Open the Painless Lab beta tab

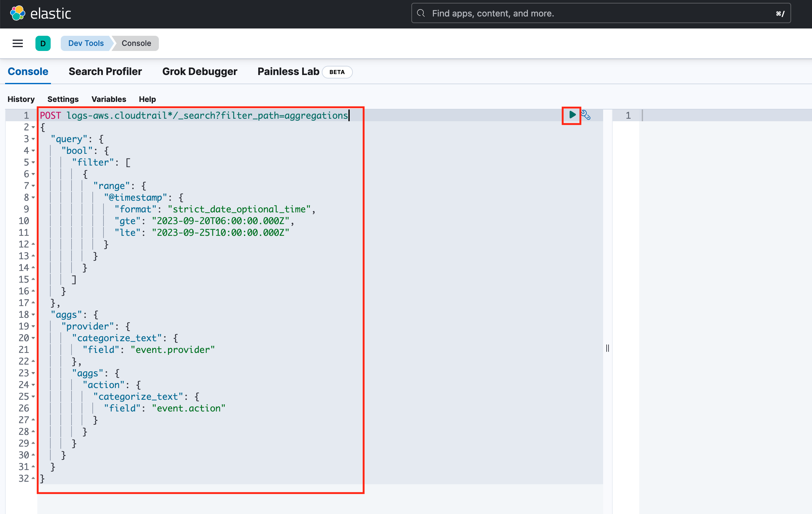point(288,72)
